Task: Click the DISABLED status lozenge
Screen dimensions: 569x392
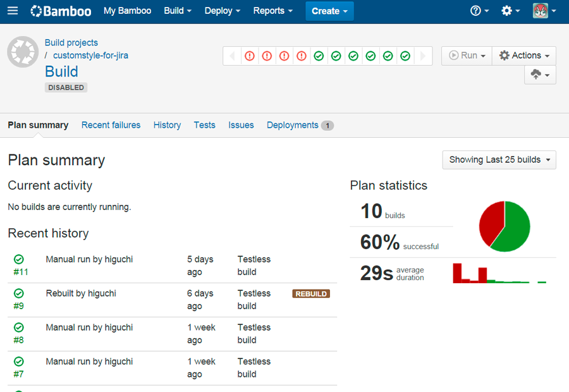Action: coord(66,87)
